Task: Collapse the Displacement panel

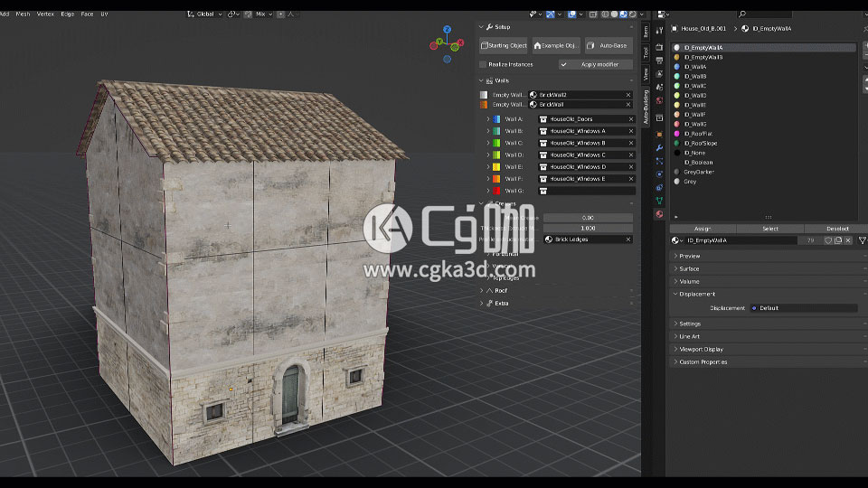Action: [696, 294]
